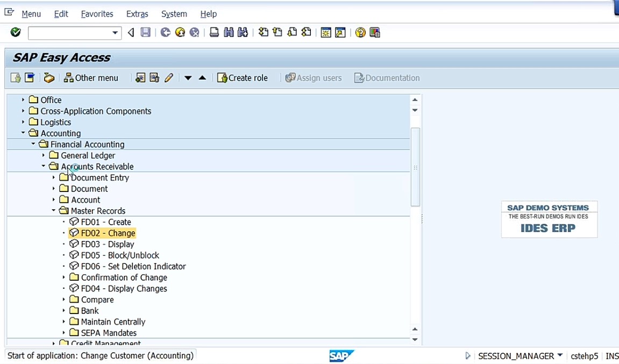
Task: Click into the command input field
Action: [x=69, y=33]
